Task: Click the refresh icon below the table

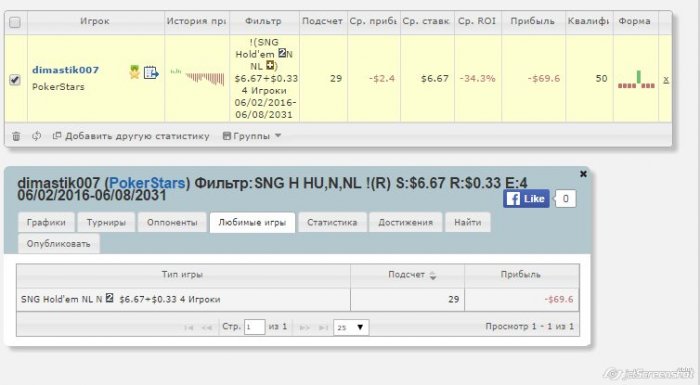Action: [x=37, y=136]
